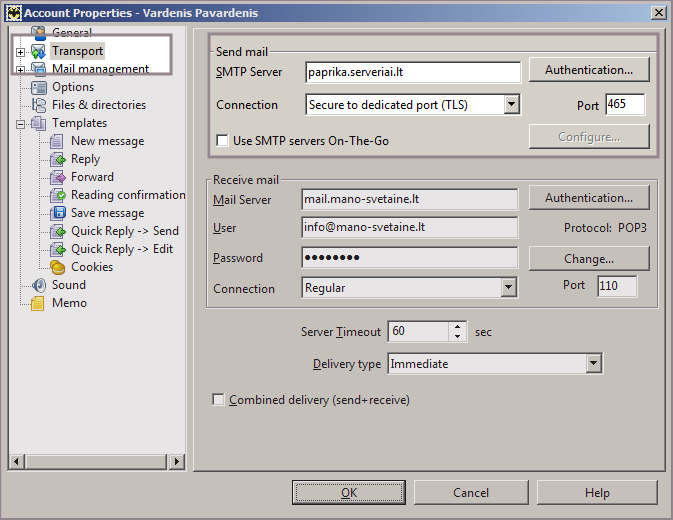Open the Send mail Connection dropdown
The image size is (673, 520).
(x=511, y=104)
